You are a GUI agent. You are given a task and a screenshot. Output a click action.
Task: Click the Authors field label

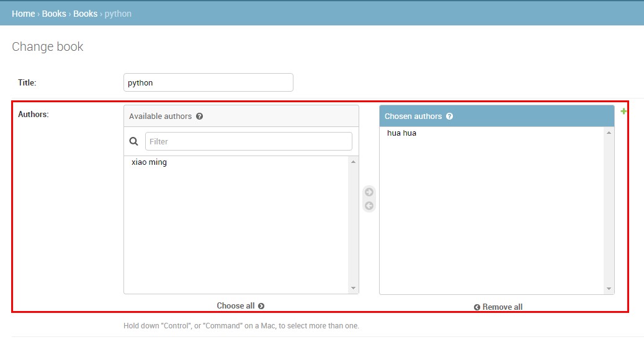click(34, 115)
